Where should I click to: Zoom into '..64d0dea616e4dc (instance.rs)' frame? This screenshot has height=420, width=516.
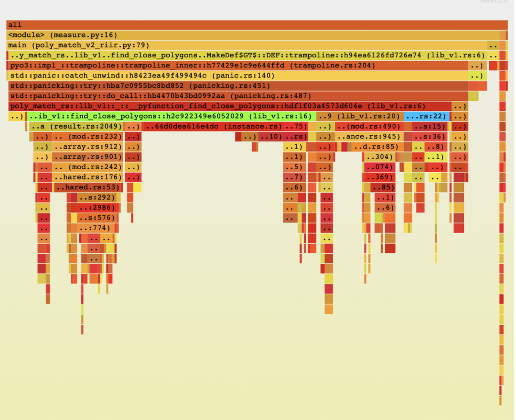pos(213,127)
